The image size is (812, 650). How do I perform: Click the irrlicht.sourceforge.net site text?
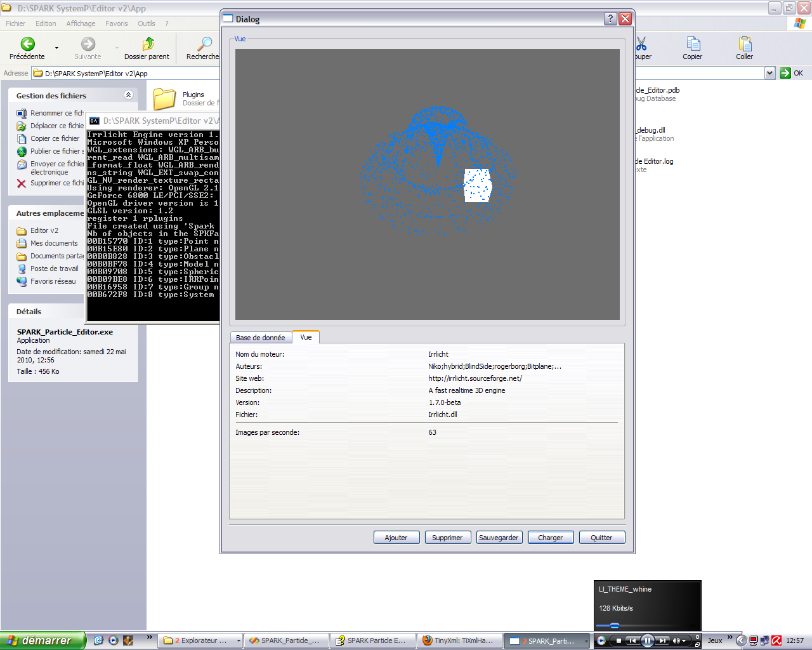click(x=475, y=378)
